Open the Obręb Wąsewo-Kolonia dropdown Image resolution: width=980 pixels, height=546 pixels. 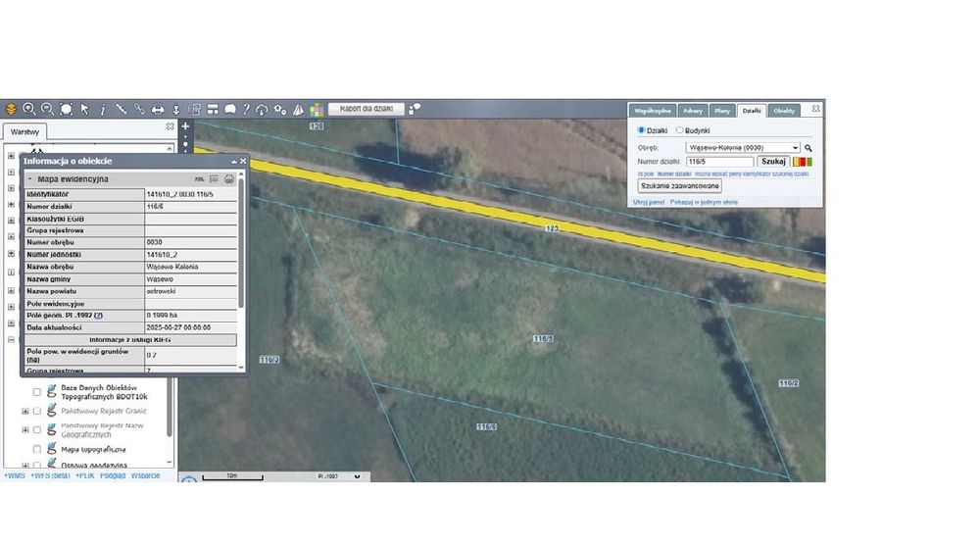pos(743,148)
